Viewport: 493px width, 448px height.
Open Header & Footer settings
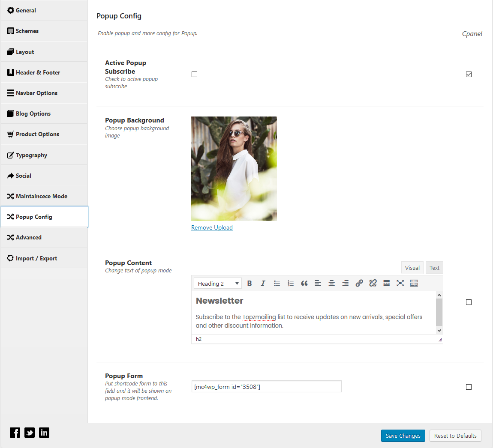click(x=44, y=72)
